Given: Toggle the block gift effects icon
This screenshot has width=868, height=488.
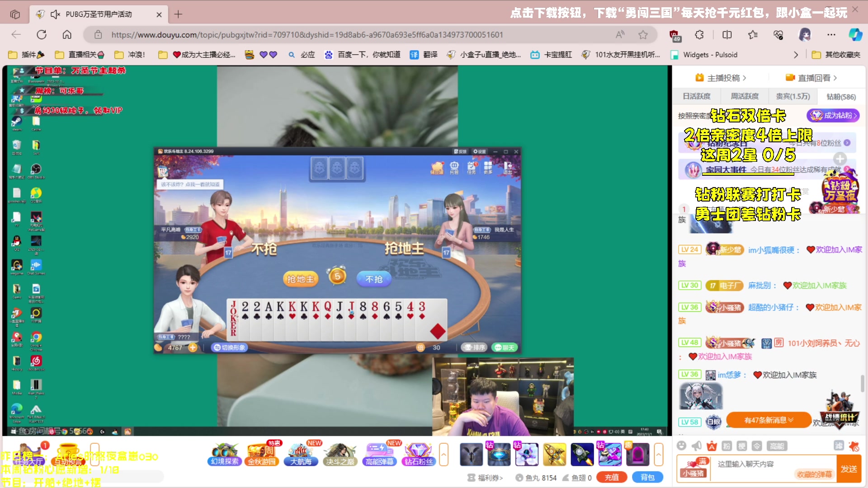Looking at the screenshot, I should coord(854,446).
